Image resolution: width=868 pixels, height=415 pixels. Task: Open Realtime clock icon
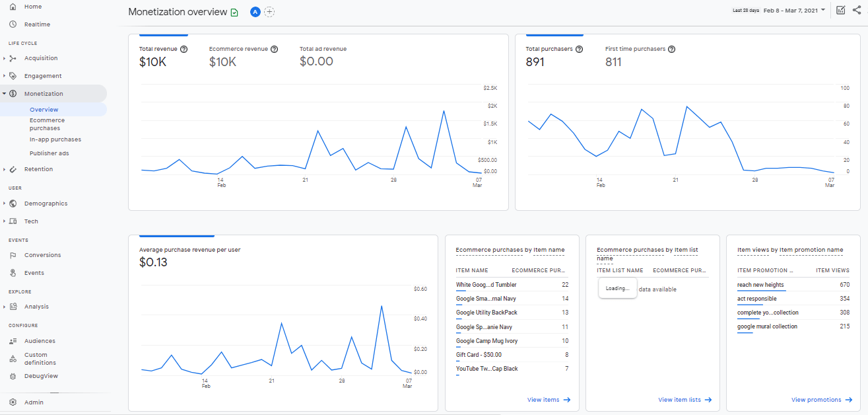13,24
